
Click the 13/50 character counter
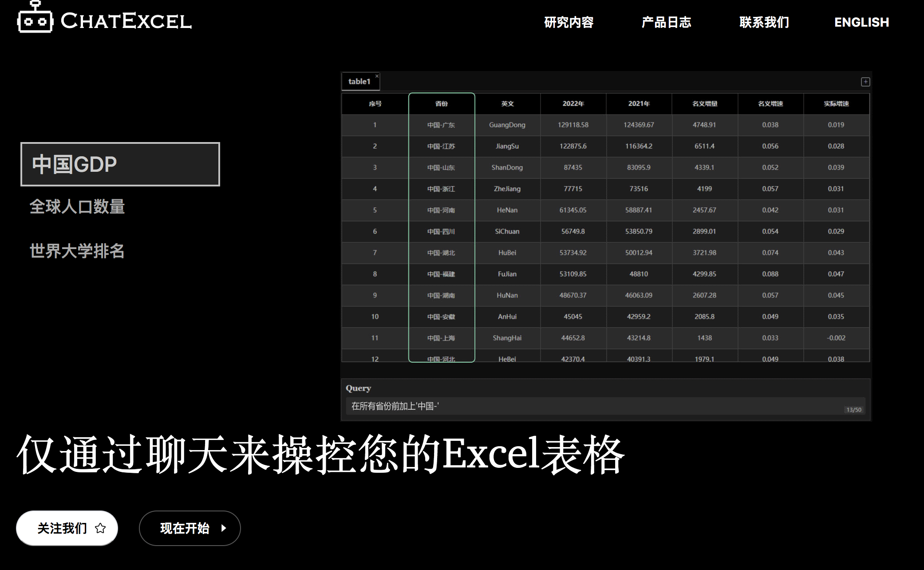pyautogui.click(x=854, y=410)
